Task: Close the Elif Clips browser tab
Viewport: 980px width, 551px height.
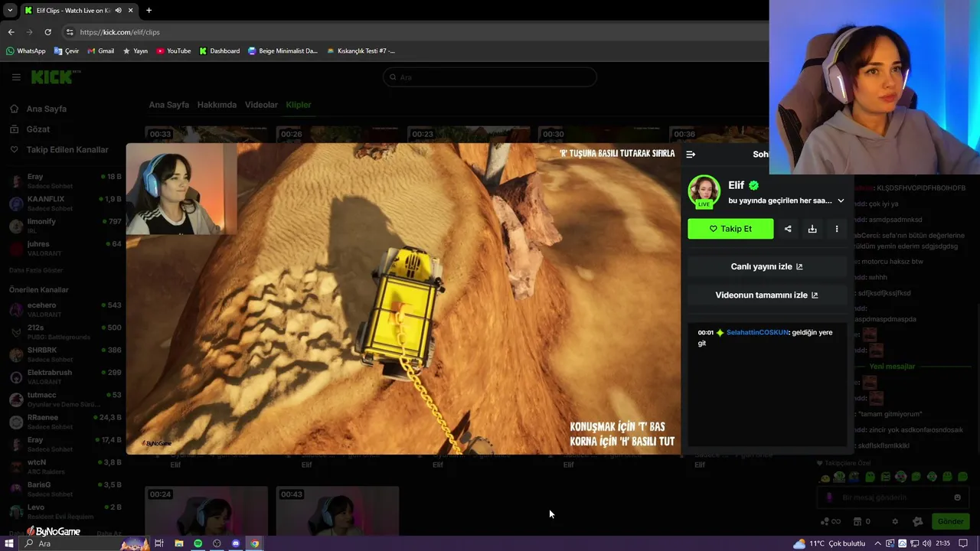Action: [x=130, y=11]
